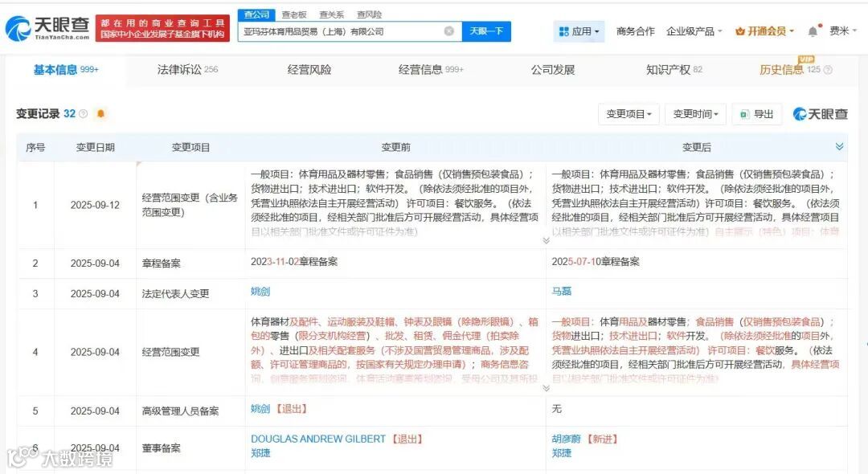The width and height of the screenshot is (868, 474).
Task: Select the 查公司 search tab
Action: point(257,14)
